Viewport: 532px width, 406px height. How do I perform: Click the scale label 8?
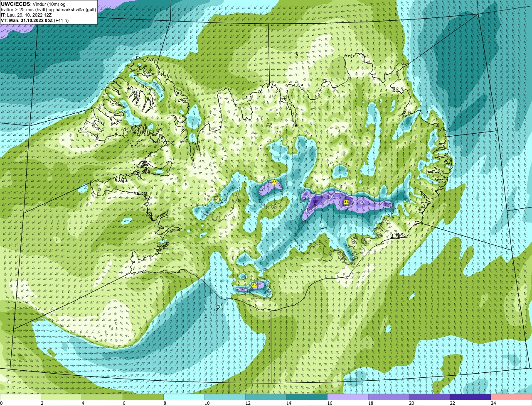pyautogui.click(x=165, y=403)
